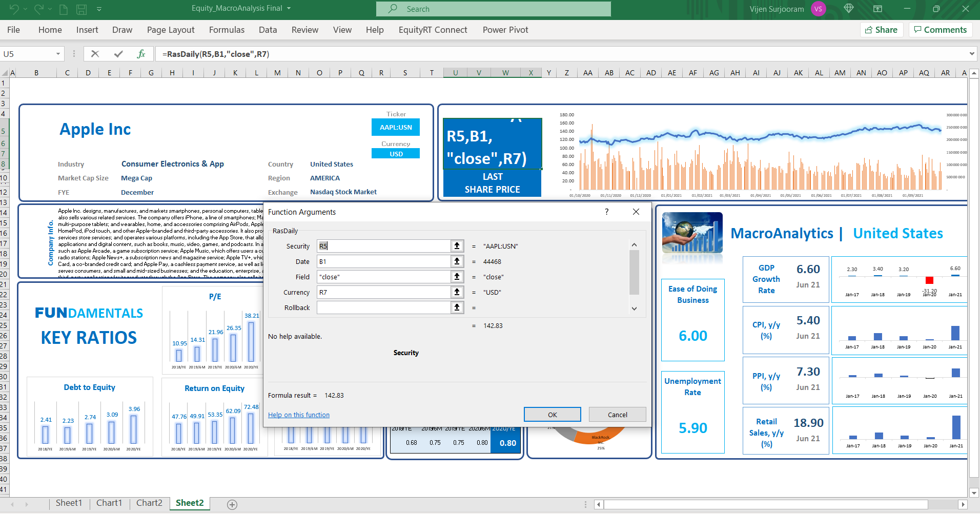Confirm the formula with the checkmark icon
Image resolution: width=980 pixels, height=514 pixels.
[x=118, y=54]
